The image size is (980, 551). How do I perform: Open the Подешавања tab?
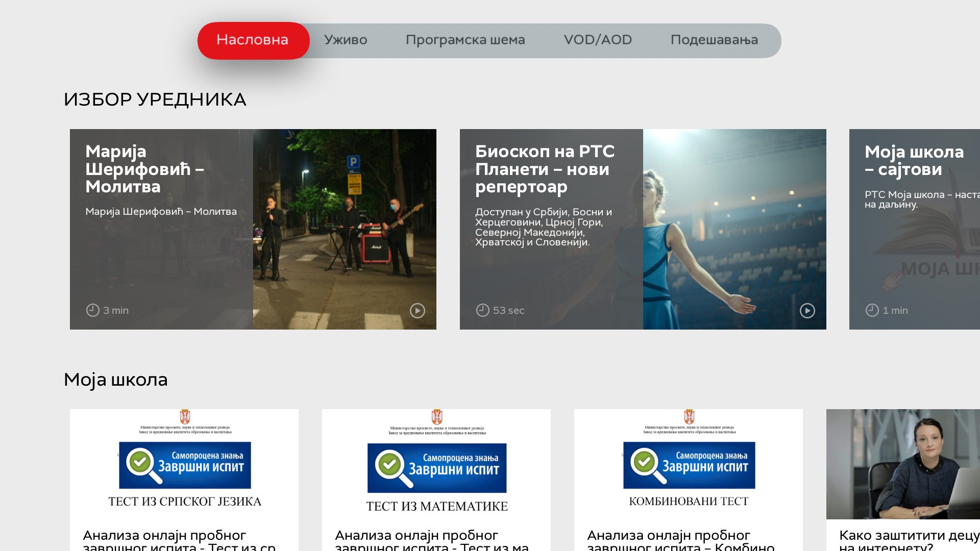point(714,40)
